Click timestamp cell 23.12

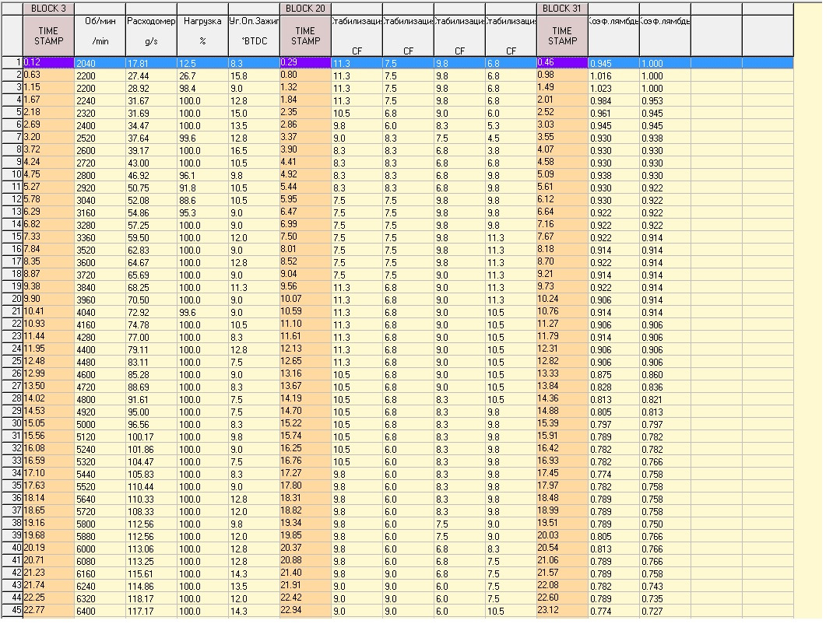tap(562, 611)
